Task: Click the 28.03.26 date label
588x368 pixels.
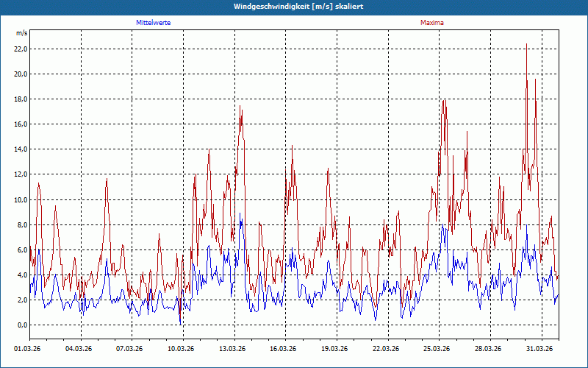Action: click(x=488, y=349)
